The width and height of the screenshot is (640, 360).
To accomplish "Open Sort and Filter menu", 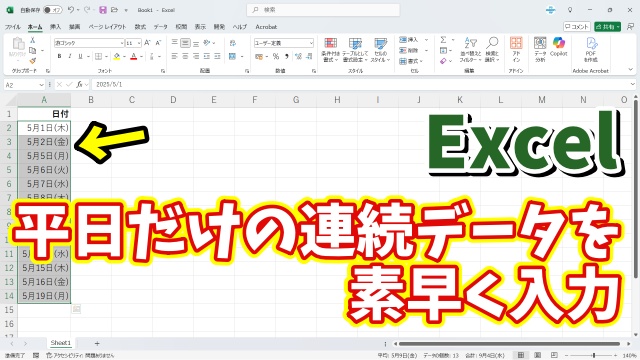I will [x=471, y=50].
